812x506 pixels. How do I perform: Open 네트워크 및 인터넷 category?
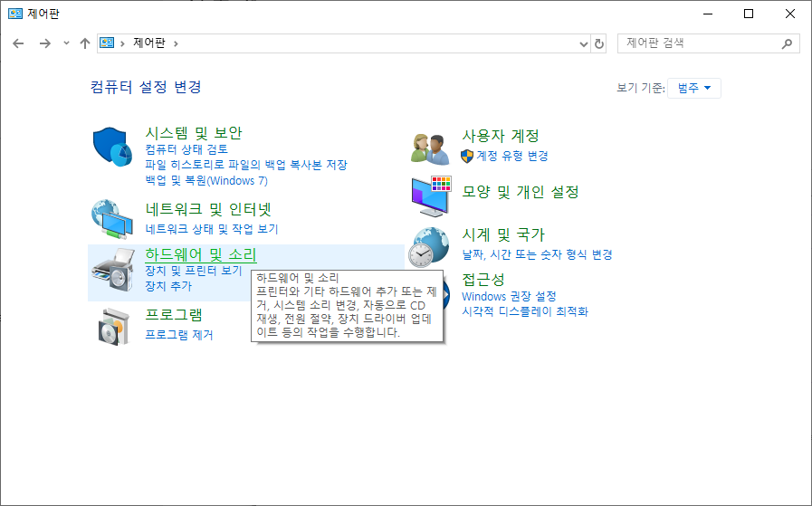pos(208,209)
